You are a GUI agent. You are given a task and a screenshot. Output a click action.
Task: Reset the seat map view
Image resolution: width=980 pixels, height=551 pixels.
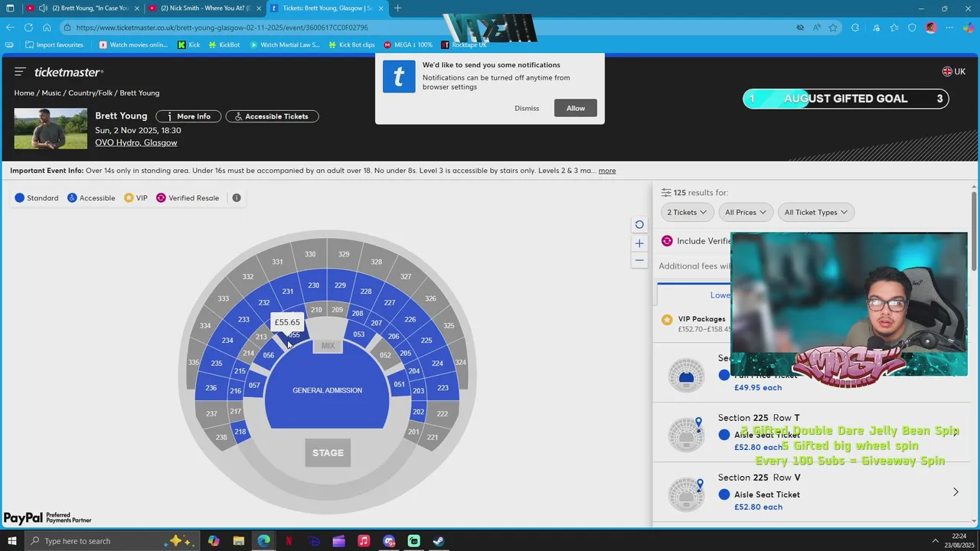(639, 224)
